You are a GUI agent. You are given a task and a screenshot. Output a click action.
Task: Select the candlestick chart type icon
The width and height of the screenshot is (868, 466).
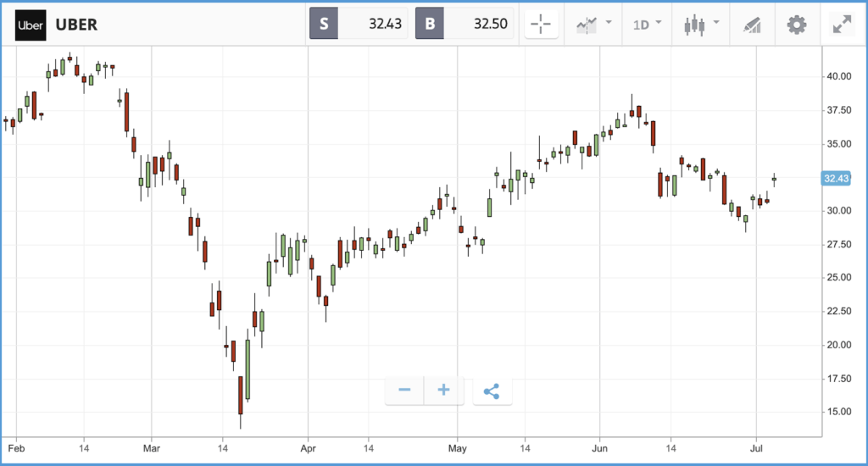[x=694, y=25]
